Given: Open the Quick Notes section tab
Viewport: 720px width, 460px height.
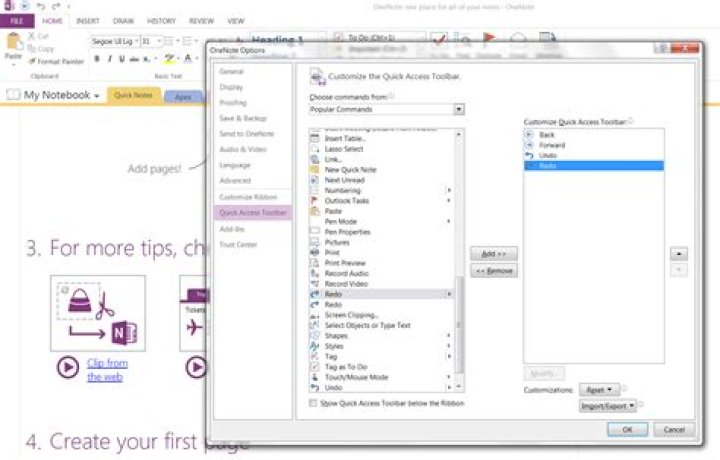Looking at the screenshot, I should (133, 95).
